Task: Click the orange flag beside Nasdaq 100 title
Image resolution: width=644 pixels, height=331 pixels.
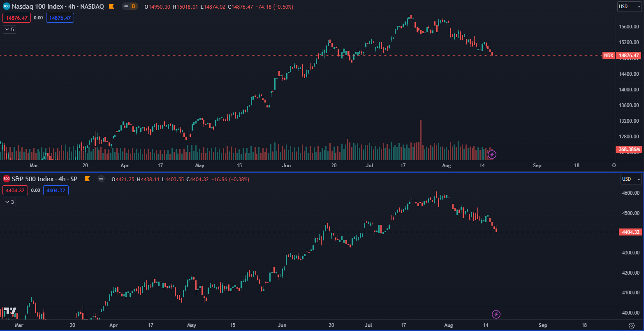Action: (111, 7)
